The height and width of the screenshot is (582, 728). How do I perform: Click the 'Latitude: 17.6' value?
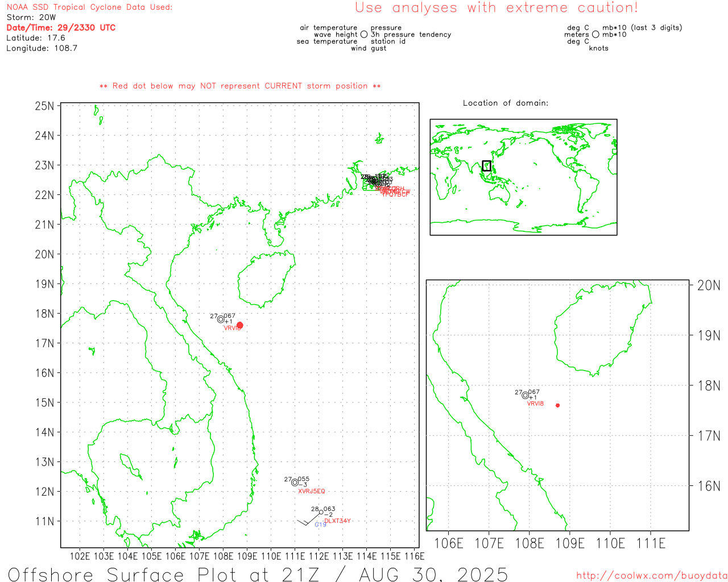[36, 38]
